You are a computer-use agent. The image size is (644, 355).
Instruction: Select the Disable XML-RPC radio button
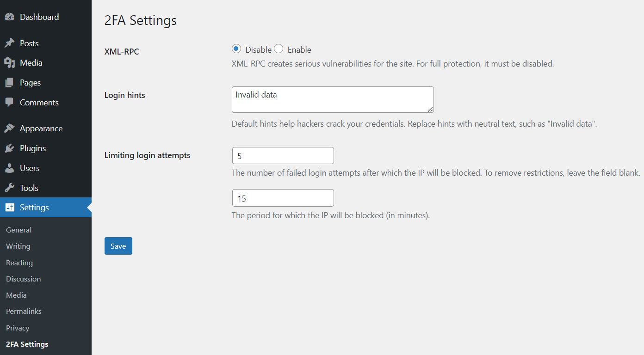click(x=236, y=49)
